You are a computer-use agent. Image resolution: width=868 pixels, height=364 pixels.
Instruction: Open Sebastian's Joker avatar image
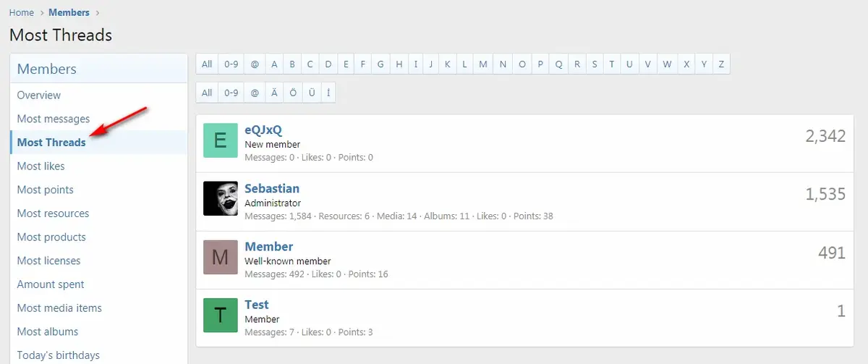pyautogui.click(x=221, y=198)
